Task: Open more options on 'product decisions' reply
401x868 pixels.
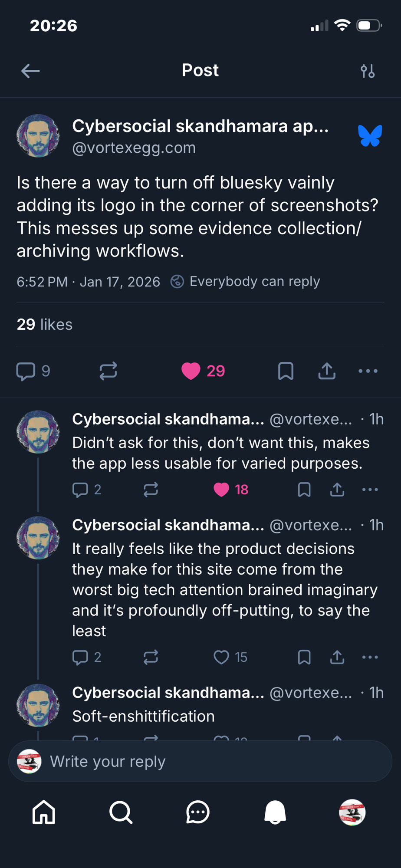Action: coord(370,657)
